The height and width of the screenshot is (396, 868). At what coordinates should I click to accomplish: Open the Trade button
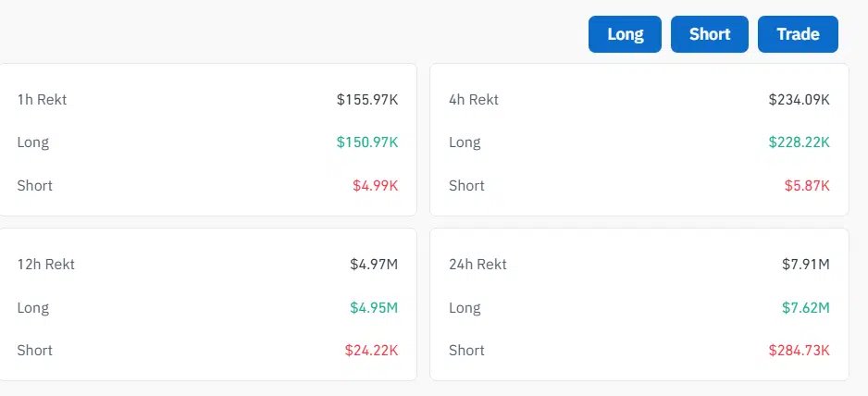click(798, 34)
